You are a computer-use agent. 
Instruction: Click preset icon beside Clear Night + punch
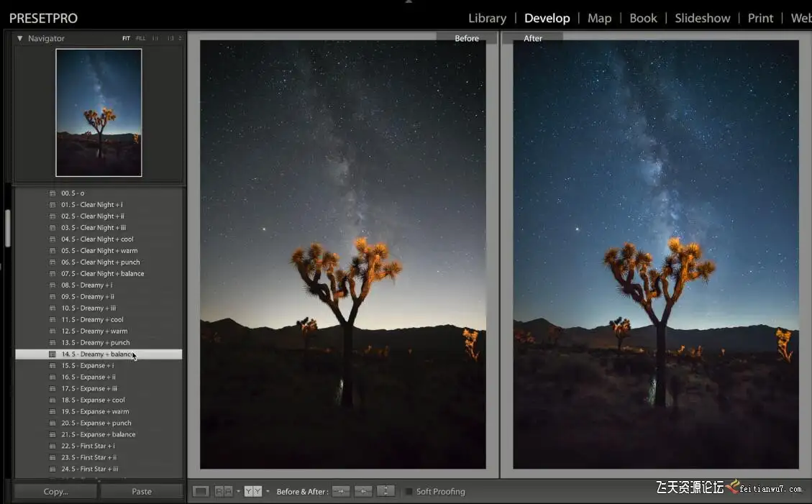(53, 262)
